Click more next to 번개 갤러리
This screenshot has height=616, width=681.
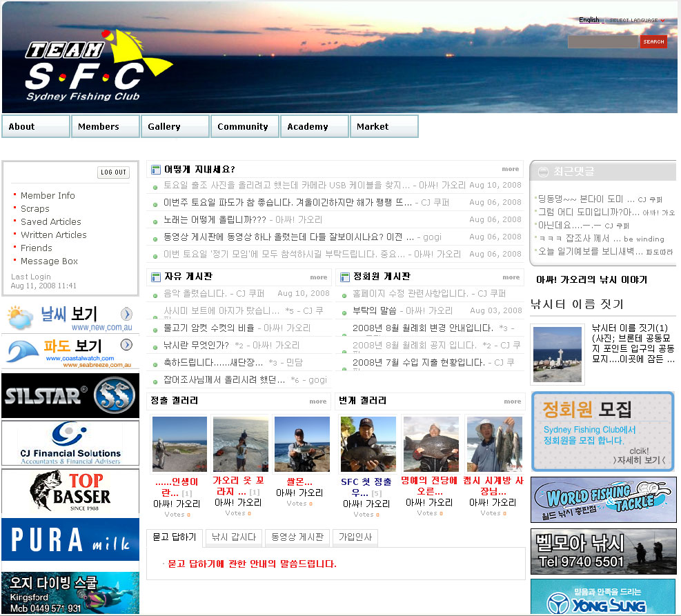coord(513,401)
